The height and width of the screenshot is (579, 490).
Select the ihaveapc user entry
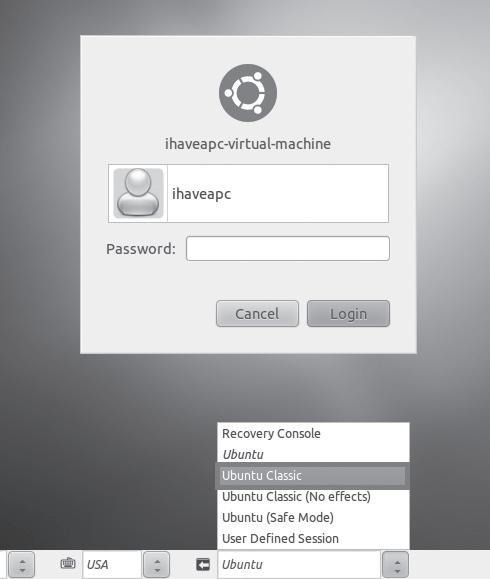click(x=249, y=193)
